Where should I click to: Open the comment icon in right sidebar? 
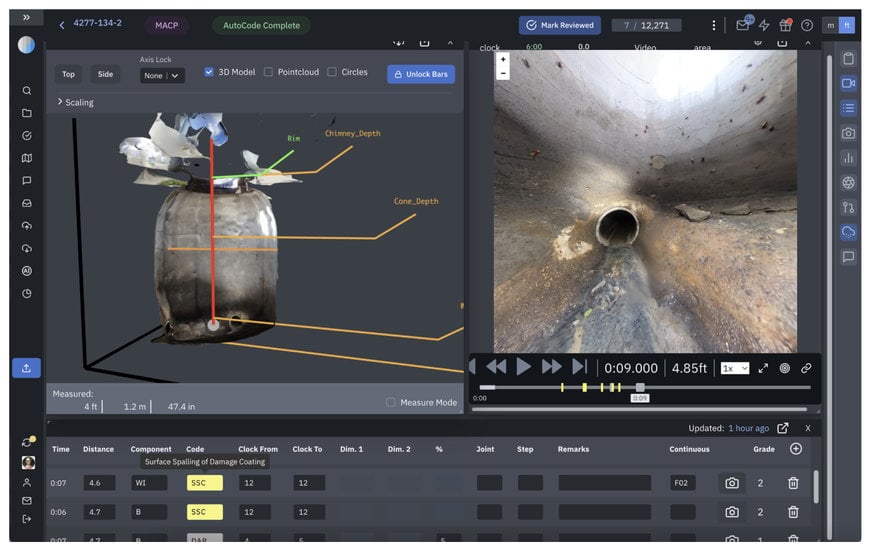848,256
